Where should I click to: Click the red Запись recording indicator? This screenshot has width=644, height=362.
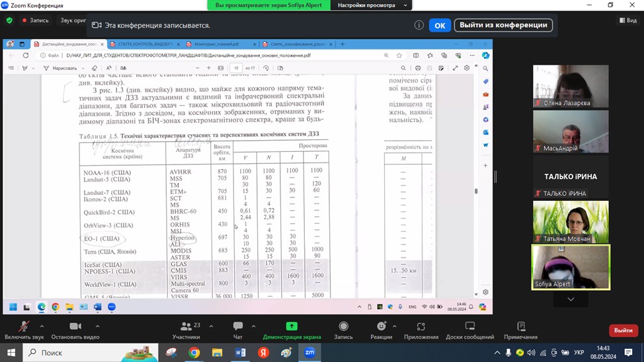[35, 20]
